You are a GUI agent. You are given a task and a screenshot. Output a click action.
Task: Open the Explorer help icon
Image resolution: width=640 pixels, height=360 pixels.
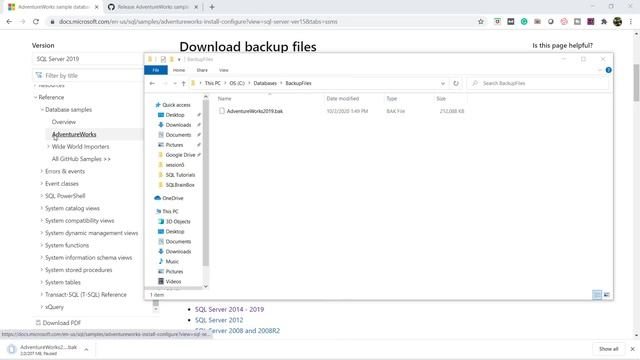click(609, 70)
